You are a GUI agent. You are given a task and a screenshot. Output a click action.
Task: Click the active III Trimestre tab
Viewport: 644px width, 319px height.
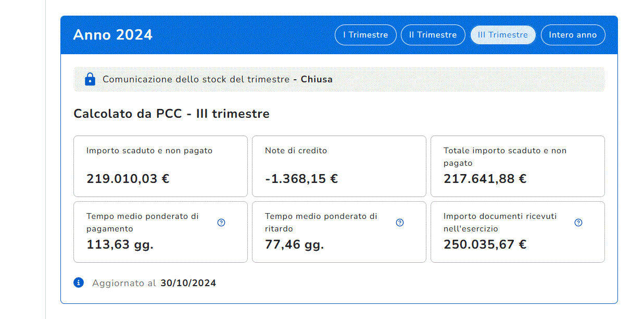[x=502, y=35]
